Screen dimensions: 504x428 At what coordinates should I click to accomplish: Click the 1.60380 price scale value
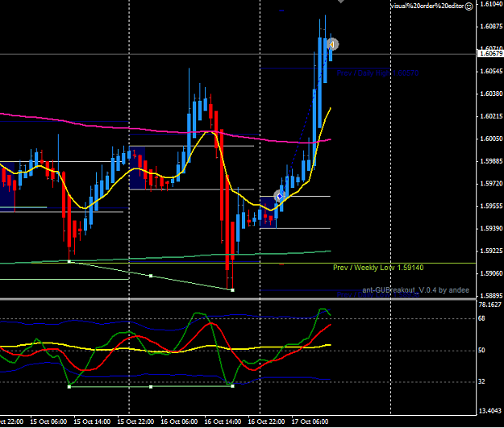point(491,93)
